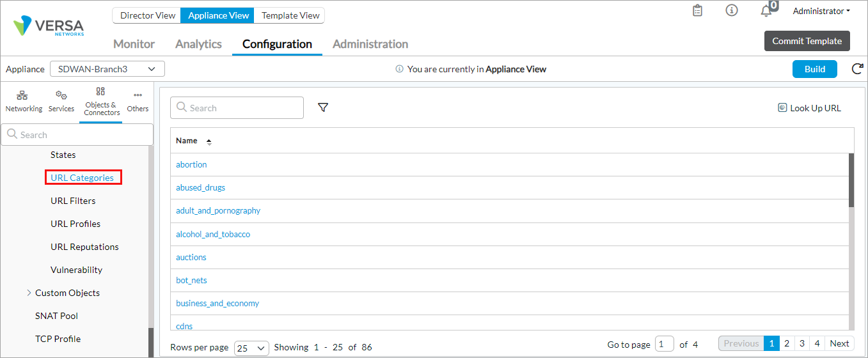The width and height of the screenshot is (868, 358).
Task: Click the main table Search field
Action: (x=237, y=108)
